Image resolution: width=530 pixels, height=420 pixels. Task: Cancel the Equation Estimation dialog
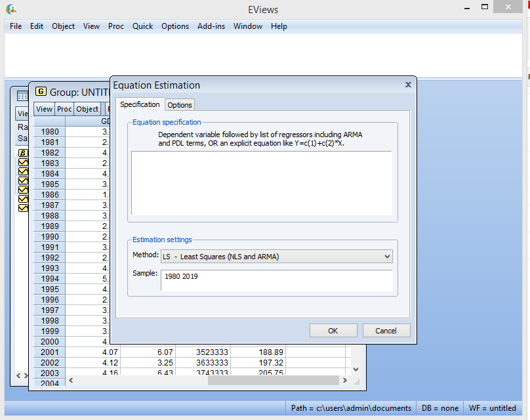pos(386,331)
